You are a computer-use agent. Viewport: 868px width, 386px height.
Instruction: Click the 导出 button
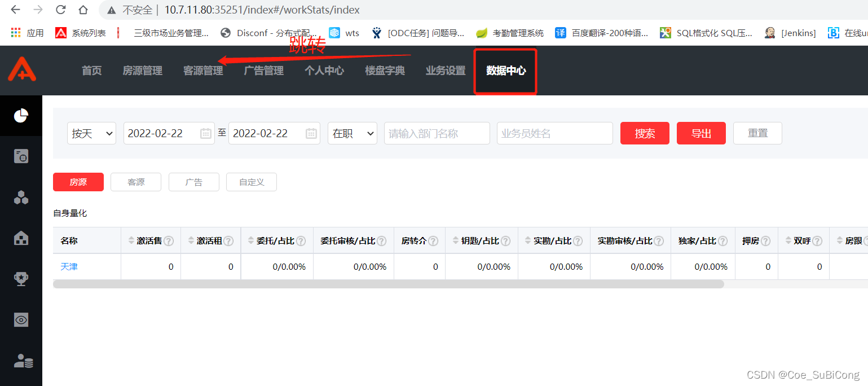pos(701,133)
